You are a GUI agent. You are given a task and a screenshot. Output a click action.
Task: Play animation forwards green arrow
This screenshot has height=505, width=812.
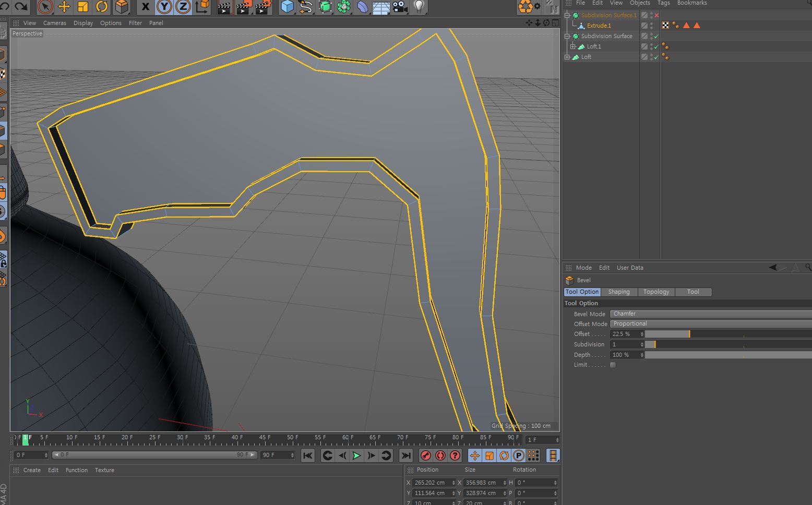tap(356, 455)
